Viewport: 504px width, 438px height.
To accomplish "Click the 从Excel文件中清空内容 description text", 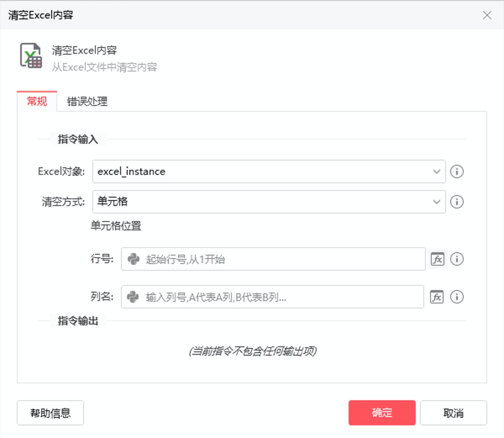I will [105, 67].
